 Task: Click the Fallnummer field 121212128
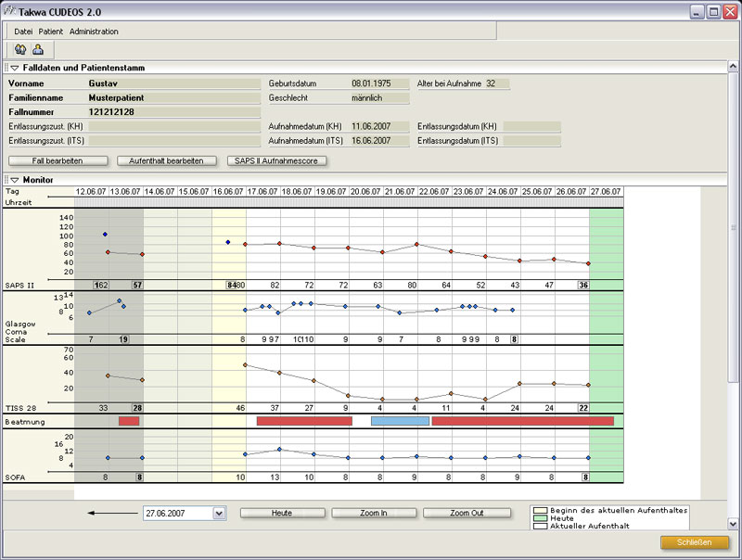click(173, 112)
